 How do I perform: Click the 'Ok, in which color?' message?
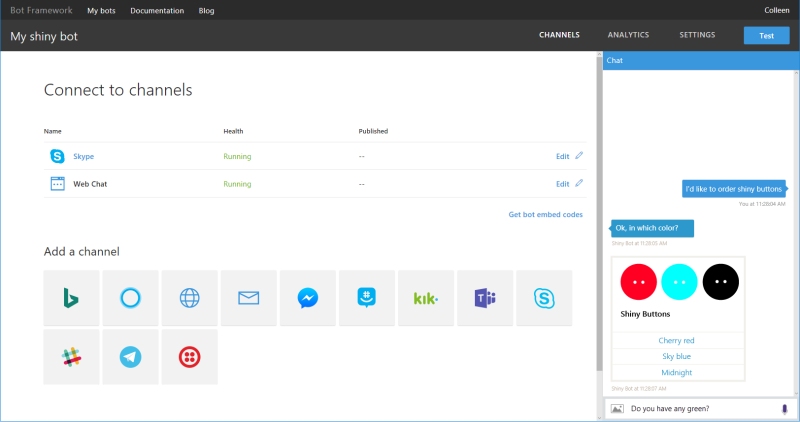[652, 228]
